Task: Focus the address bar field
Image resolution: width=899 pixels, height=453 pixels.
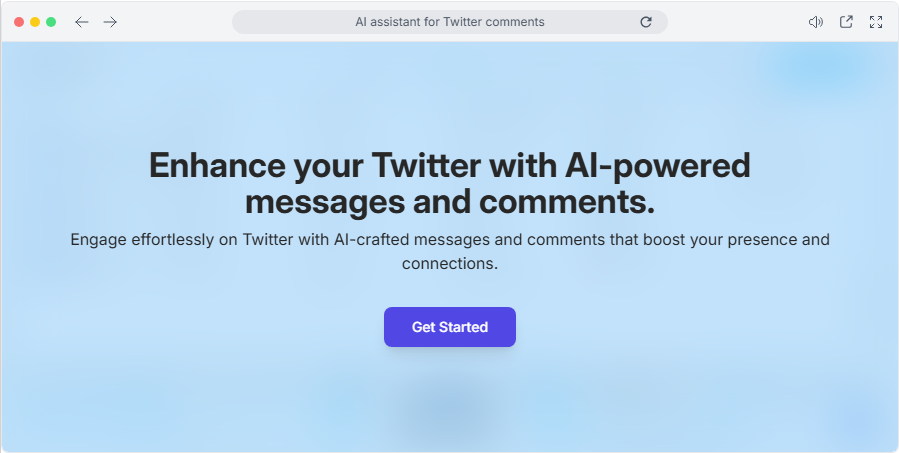Action: pos(450,22)
